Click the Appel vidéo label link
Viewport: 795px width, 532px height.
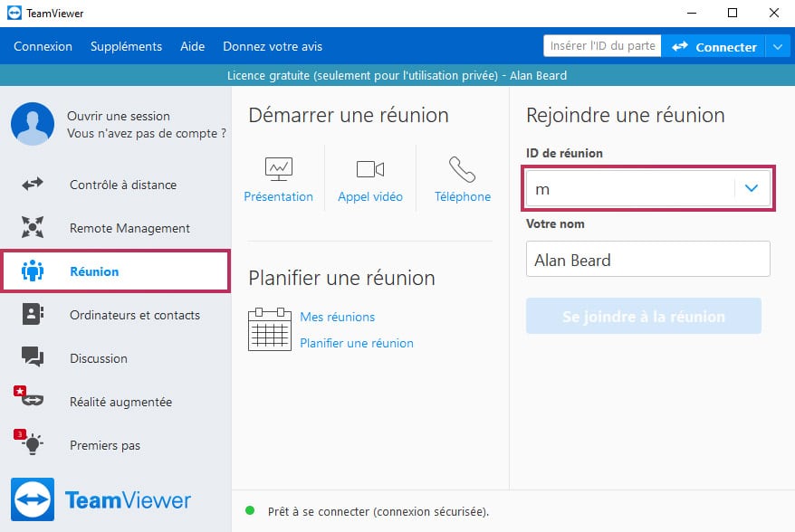click(x=370, y=196)
